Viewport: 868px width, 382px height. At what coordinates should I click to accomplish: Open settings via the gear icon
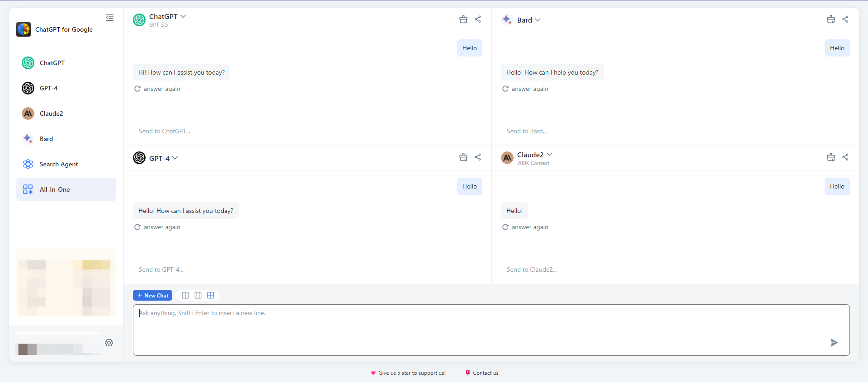[x=109, y=343]
